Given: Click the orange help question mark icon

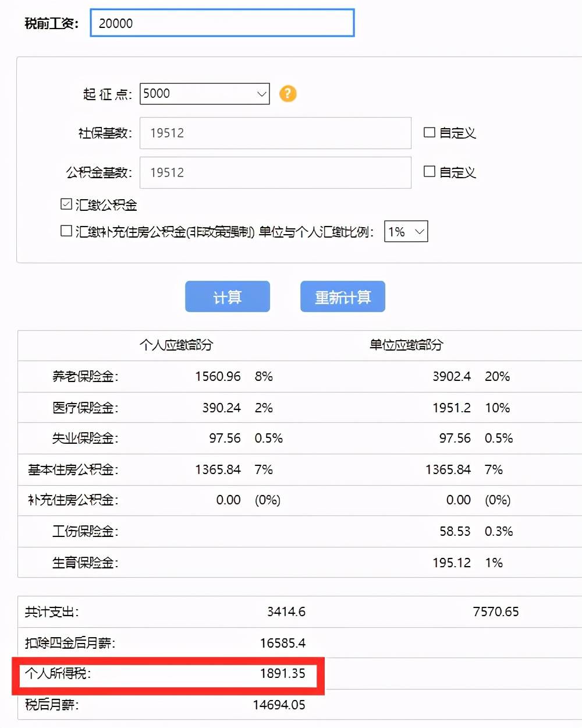Looking at the screenshot, I should pyautogui.click(x=288, y=93).
